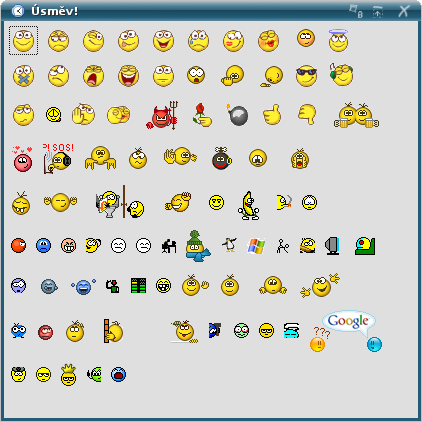Insert the person sitting at a desk icon
422x422 pixels.
(169, 246)
